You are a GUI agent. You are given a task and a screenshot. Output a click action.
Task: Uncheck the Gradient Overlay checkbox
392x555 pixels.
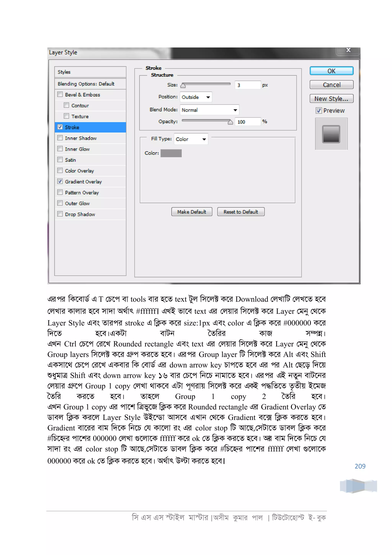click(60, 181)
